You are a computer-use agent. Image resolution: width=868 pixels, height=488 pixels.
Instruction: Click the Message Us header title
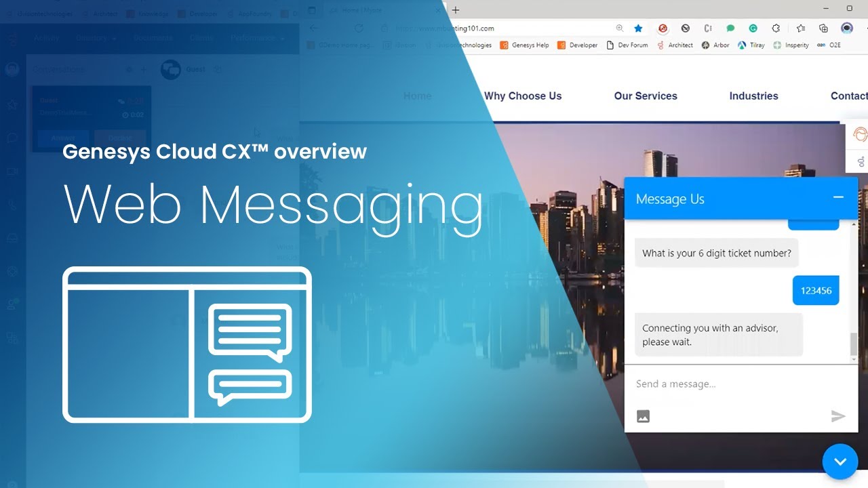pyautogui.click(x=670, y=199)
